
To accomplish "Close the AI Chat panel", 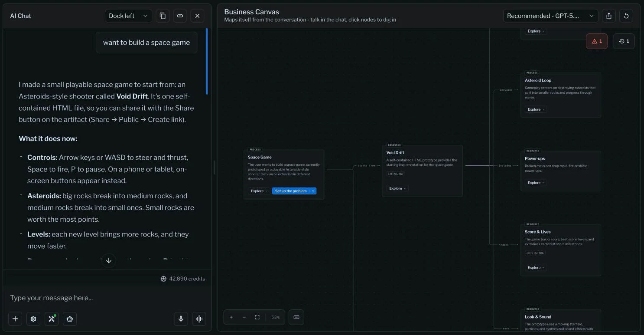I will pyautogui.click(x=197, y=16).
